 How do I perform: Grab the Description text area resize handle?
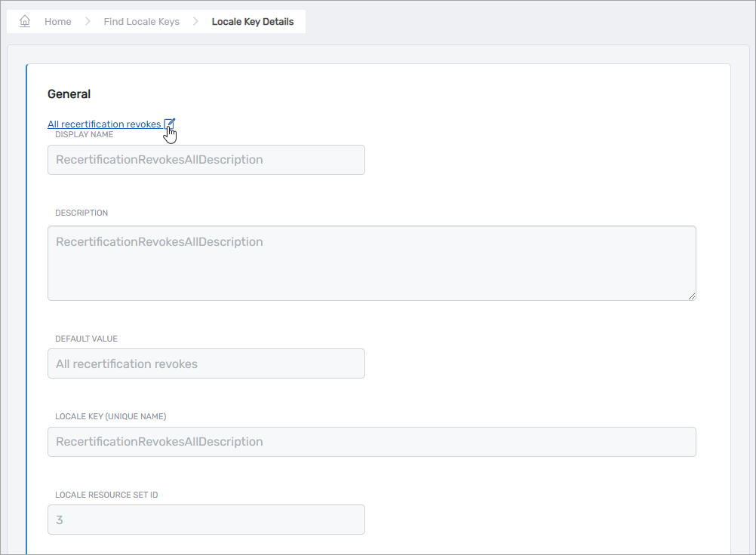(692, 296)
